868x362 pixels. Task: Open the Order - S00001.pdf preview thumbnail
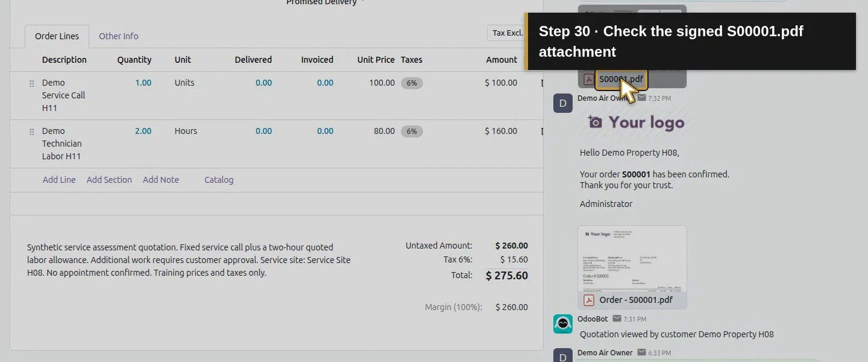(x=632, y=258)
